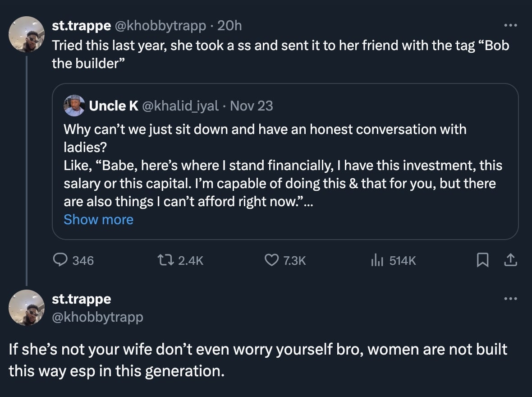Bookmark the first st.trappe tweet

click(482, 260)
